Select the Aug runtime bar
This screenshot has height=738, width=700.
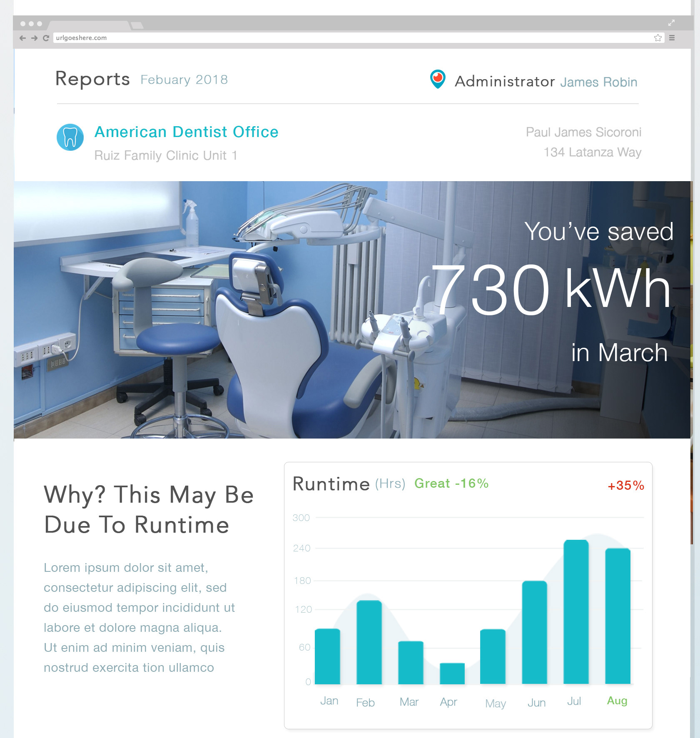618,616
